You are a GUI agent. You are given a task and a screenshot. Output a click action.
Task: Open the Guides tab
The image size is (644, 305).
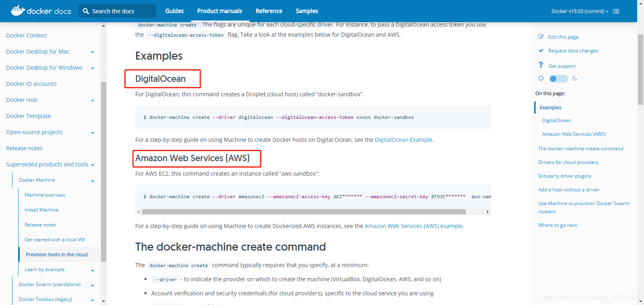[174, 11]
